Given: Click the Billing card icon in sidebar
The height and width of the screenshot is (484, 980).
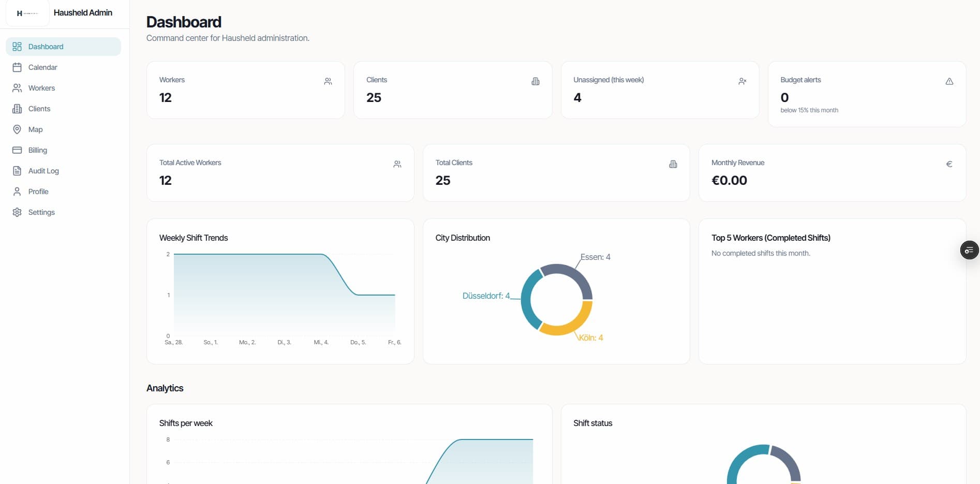Looking at the screenshot, I should point(17,150).
